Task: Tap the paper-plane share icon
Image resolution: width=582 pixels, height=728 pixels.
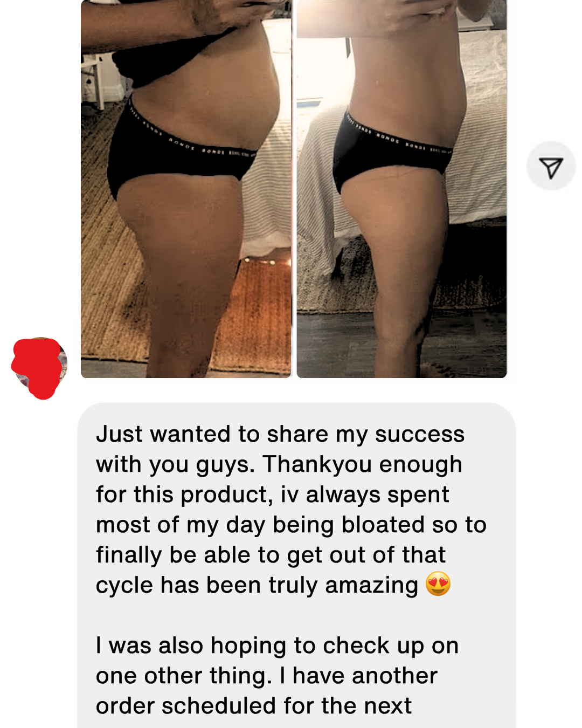Action: (551, 167)
